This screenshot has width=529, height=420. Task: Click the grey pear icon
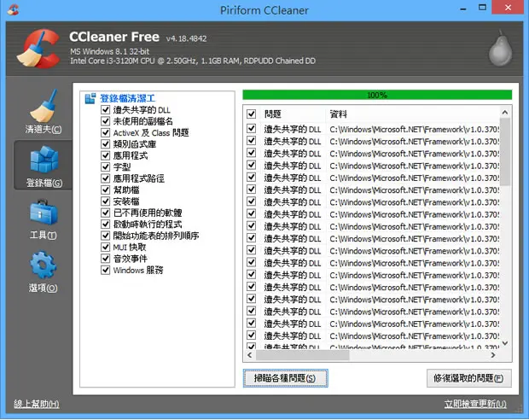click(x=501, y=49)
